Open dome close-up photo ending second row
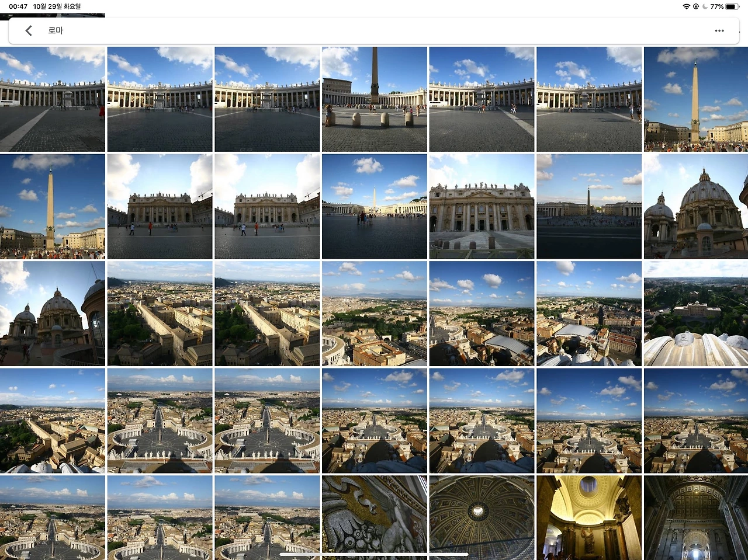 click(x=696, y=206)
